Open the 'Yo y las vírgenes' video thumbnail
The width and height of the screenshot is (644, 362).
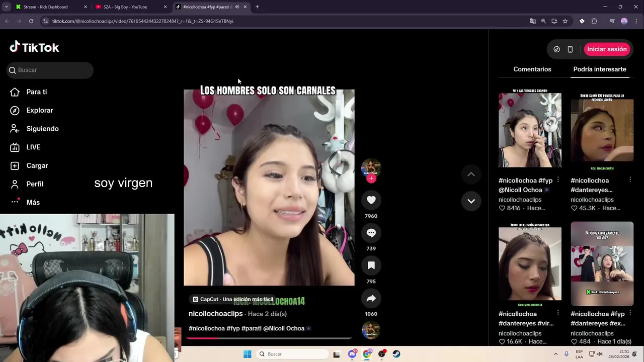[530, 130]
